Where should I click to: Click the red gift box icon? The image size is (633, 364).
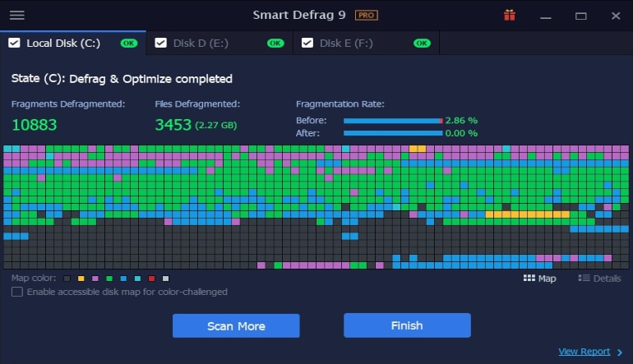tap(510, 16)
